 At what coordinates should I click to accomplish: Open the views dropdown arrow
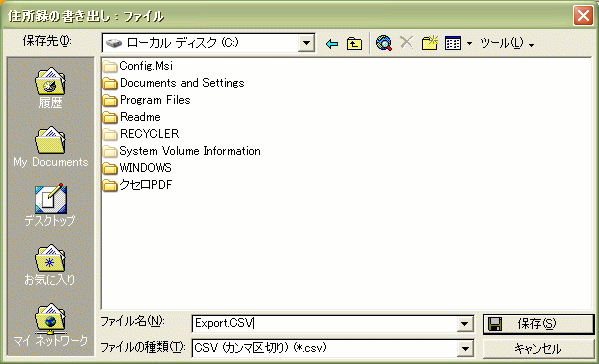click(469, 44)
